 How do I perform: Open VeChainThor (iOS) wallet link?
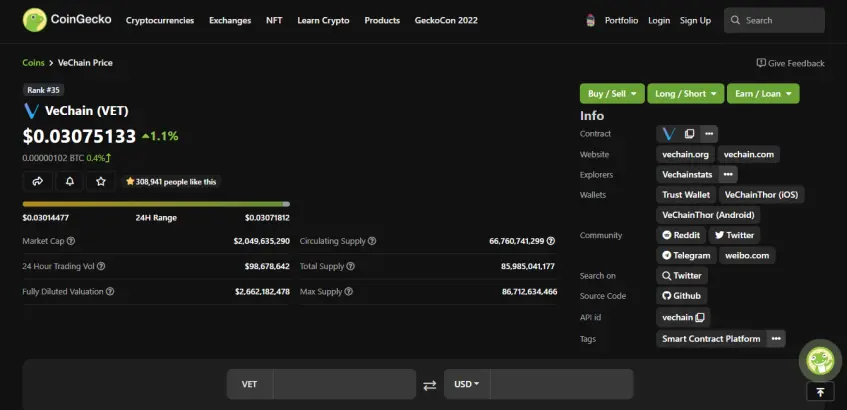[x=761, y=194]
